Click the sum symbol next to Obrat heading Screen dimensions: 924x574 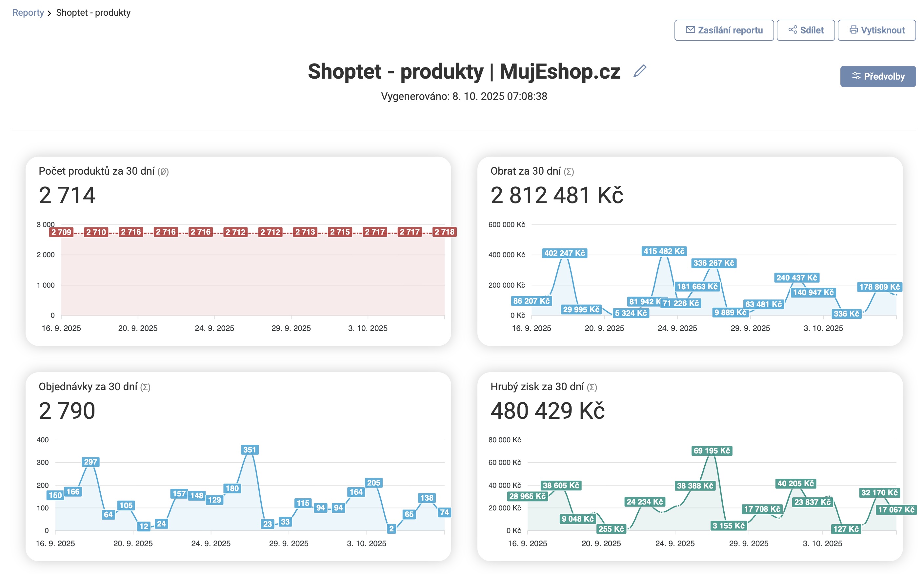point(569,172)
